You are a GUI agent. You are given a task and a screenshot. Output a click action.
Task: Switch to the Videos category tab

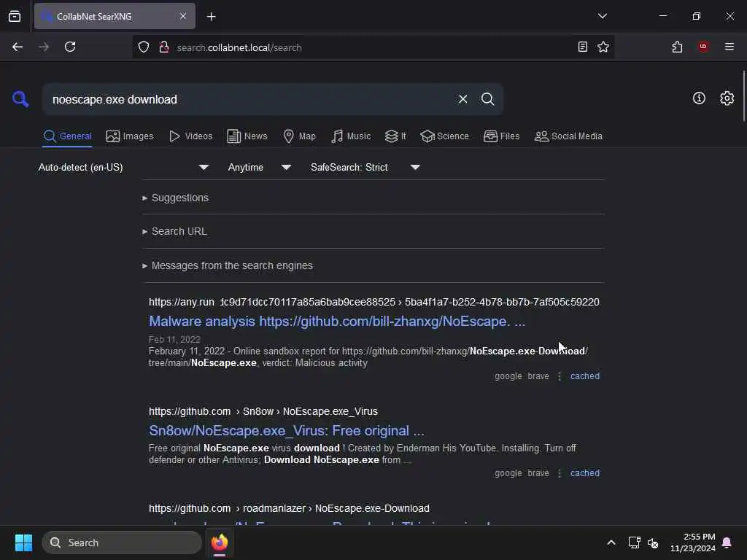coord(190,136)
